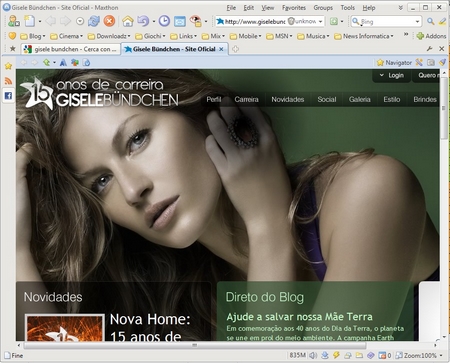Open the Cinema bookmarks folder
The image size is (450, 363).
(66, 36)
